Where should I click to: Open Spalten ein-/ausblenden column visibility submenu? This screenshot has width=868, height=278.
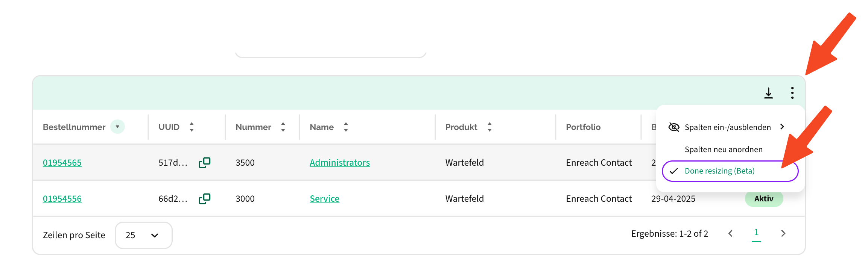click(727, 127)
